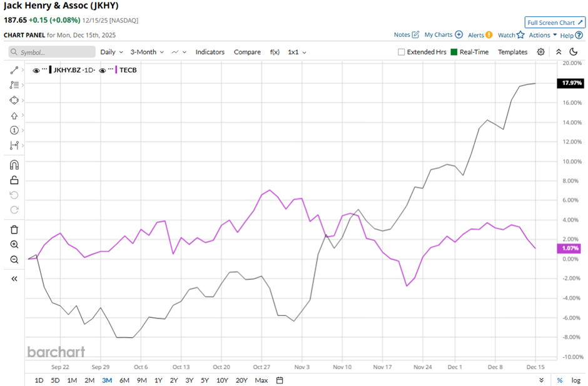Click the Alerts exclamation icon
Screen dimensions: 588x386
point(489,35)
